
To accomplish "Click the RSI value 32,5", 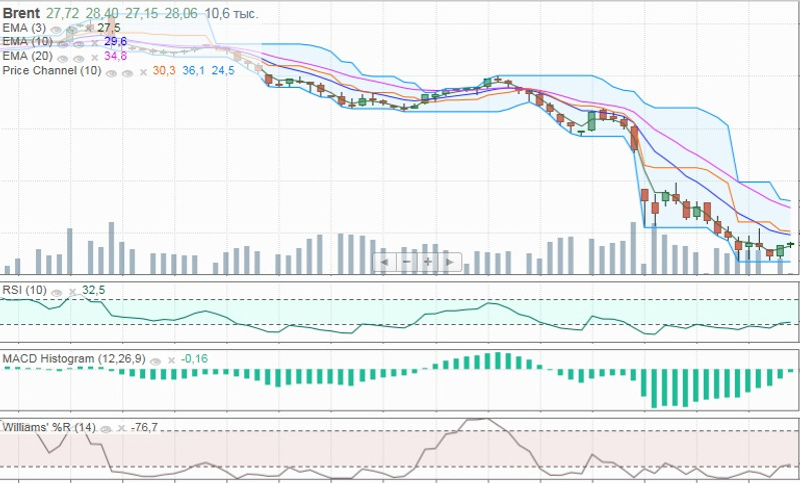I will [94, 290].
